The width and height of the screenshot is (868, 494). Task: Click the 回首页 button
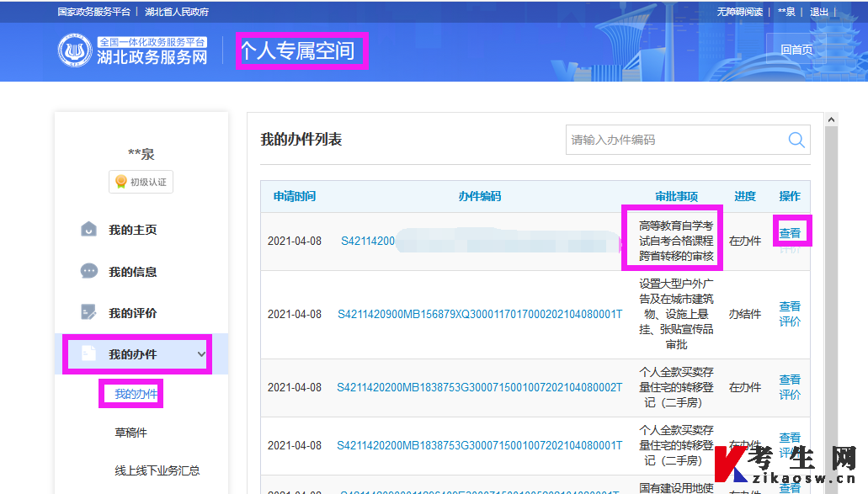click(x=796, y=50)
